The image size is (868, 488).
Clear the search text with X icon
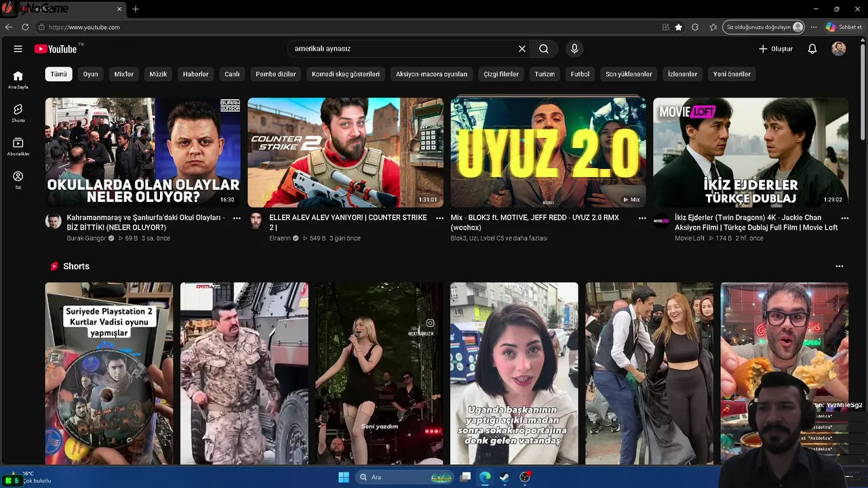click(x=522, y=49)
